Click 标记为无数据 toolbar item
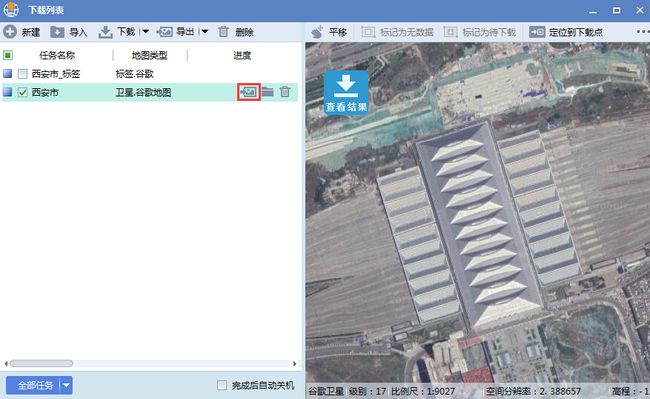 [397, 32]
